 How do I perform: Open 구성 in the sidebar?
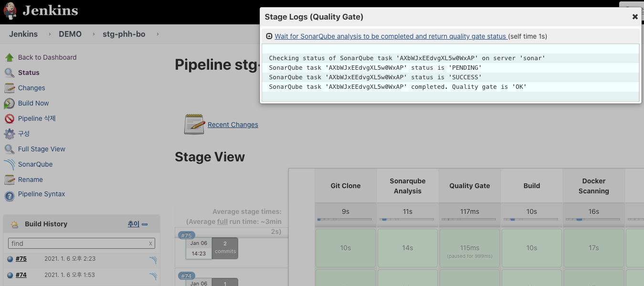pyautogui.click(x=24, y=134)
